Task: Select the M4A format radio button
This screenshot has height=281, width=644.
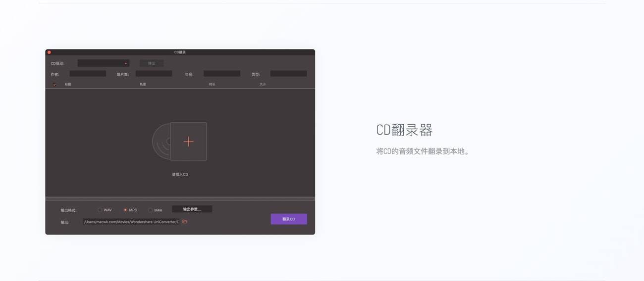Action: coord(151,210)
